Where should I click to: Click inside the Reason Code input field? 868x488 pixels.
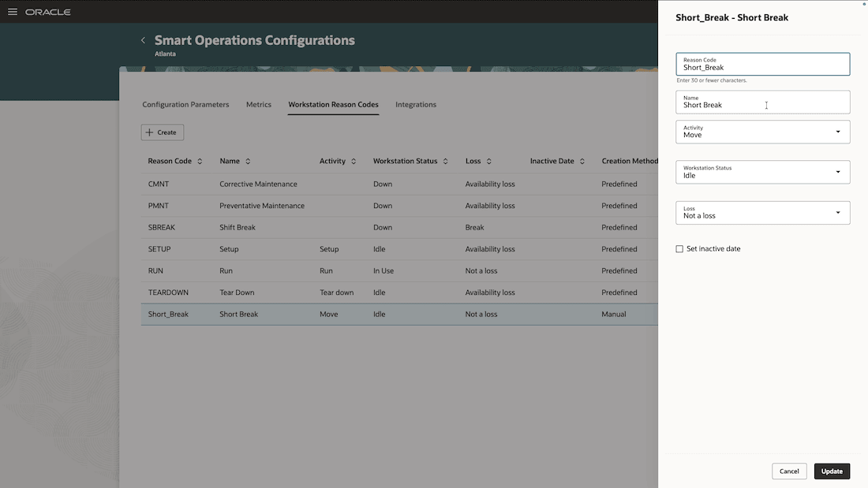point(762,67)
